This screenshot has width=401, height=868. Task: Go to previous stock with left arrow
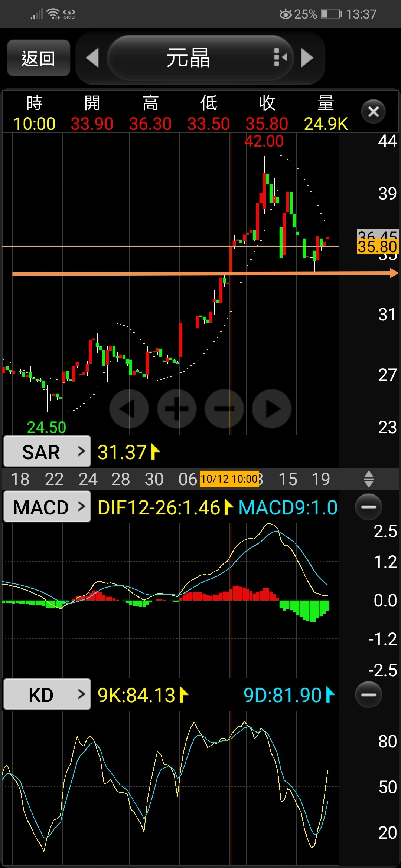[92, 58]
